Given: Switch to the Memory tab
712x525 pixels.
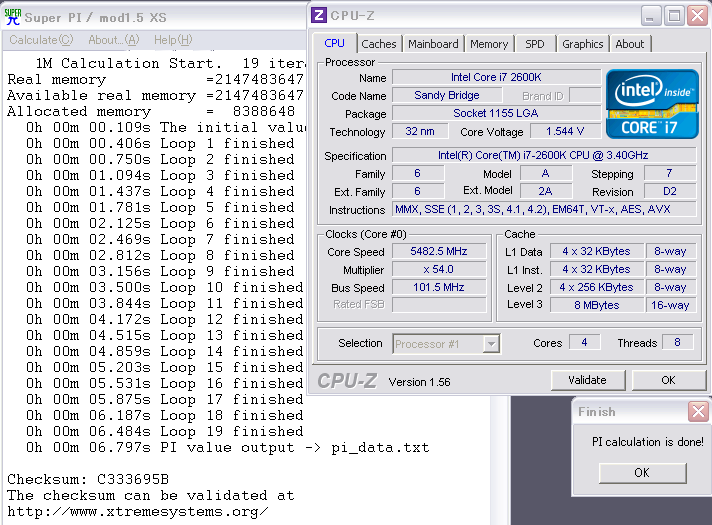Looking at the screenshot, I should coord(489,44).
